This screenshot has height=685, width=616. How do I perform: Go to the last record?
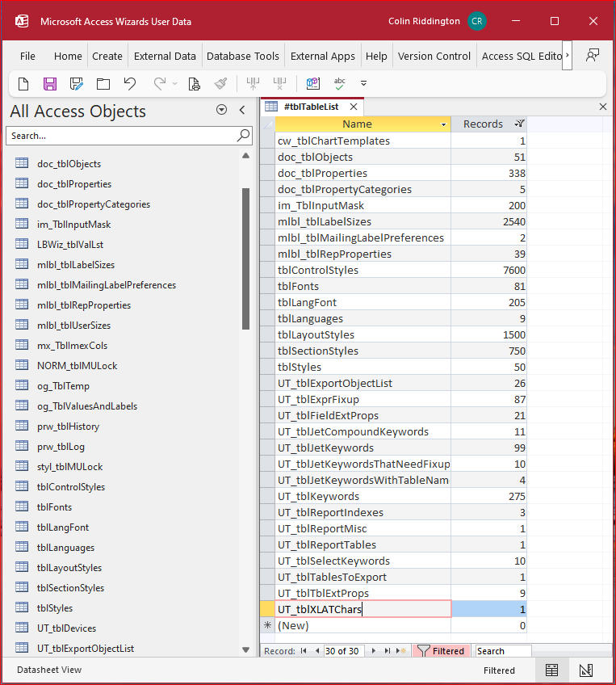click(388, 651)
